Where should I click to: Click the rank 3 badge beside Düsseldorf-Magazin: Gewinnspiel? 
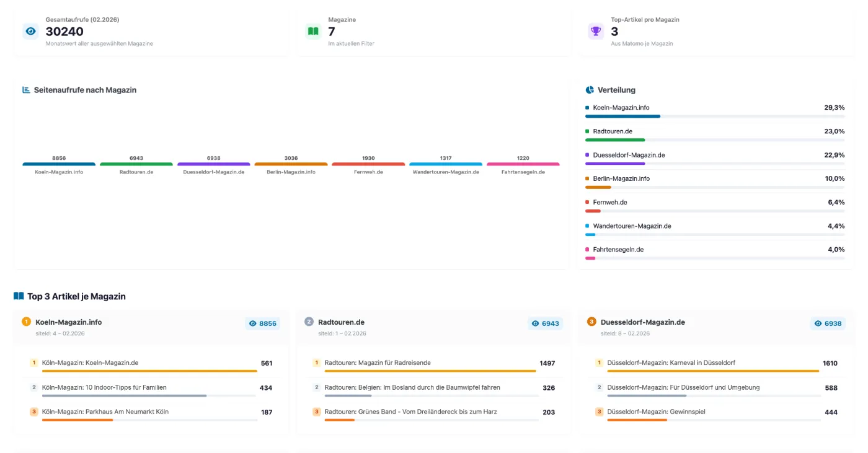(x=599, y=411)
